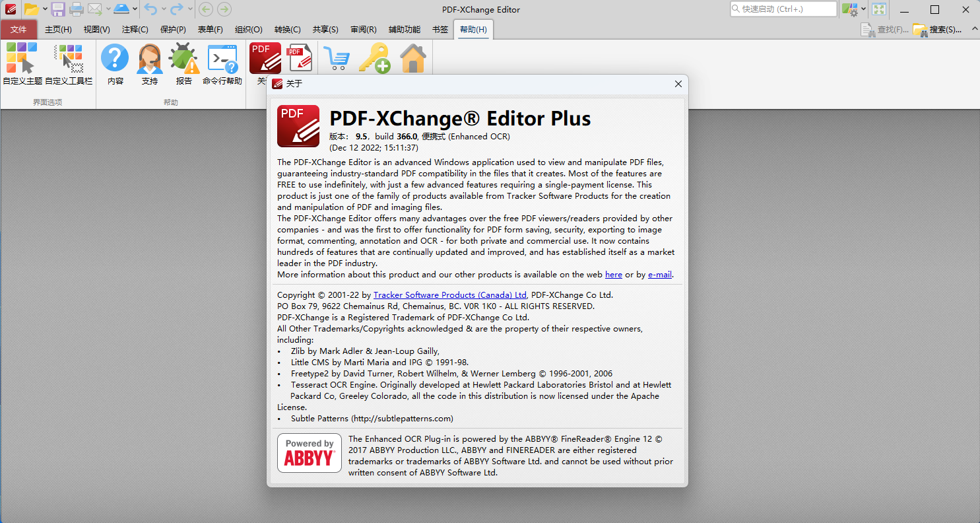This screenshot has height=523, width=980.
Task: Click the 查找(F) find icon
Action: 884,30
